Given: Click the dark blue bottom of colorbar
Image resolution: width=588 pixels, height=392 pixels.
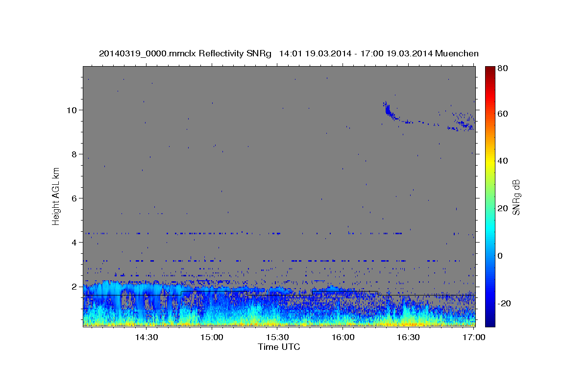Looking at the screenshot, I should click(490, 321).
